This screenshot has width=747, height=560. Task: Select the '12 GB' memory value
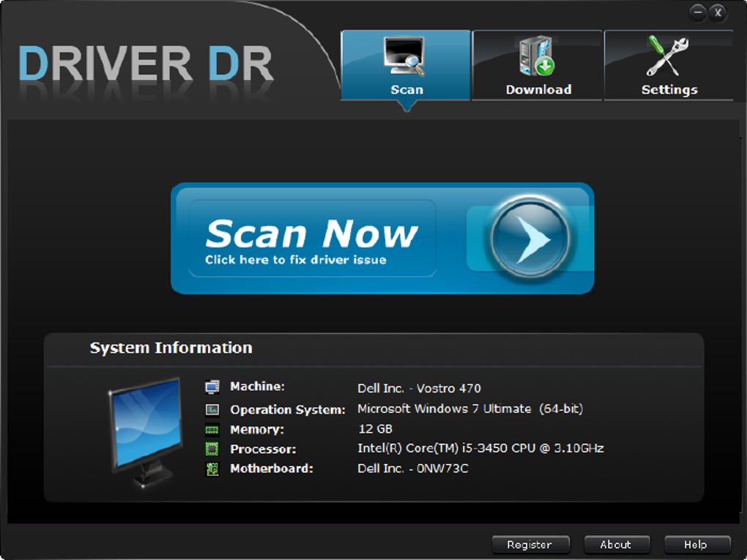coord(376,429)
